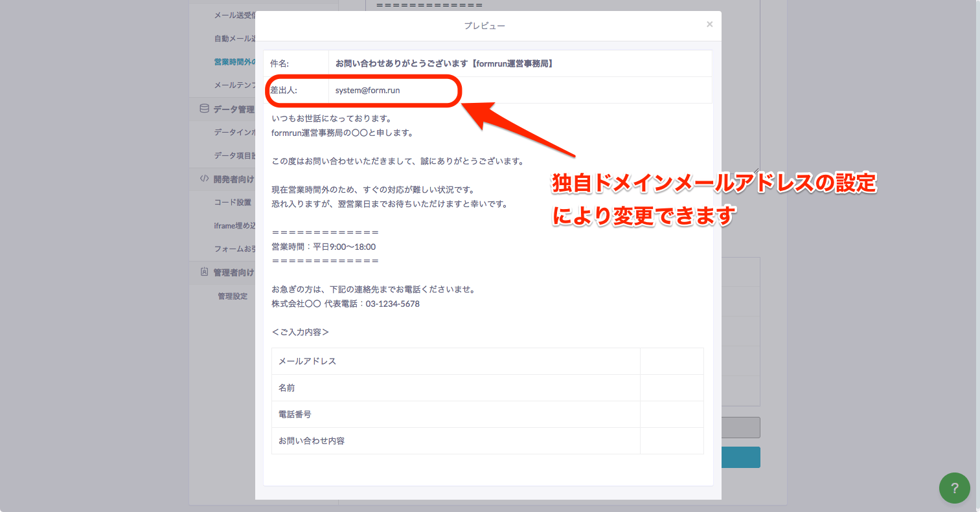980x512 pixels.
Task: Click the gray button above the teal button
Action: pyautogui.click(x=742, y=427)
